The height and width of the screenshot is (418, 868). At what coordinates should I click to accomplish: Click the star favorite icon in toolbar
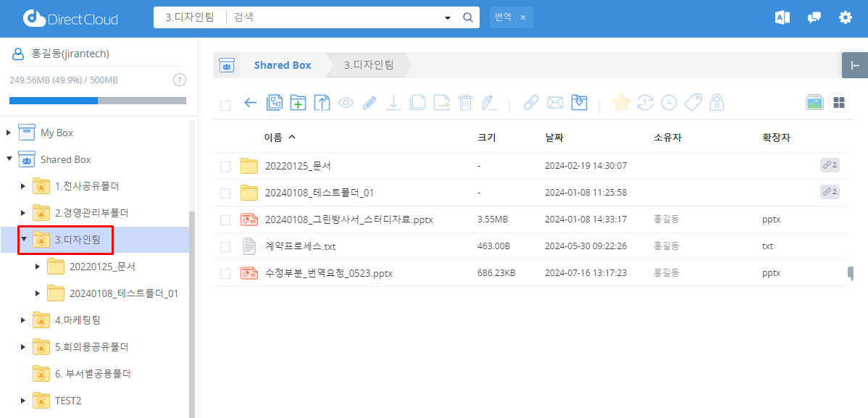[621, 103]
